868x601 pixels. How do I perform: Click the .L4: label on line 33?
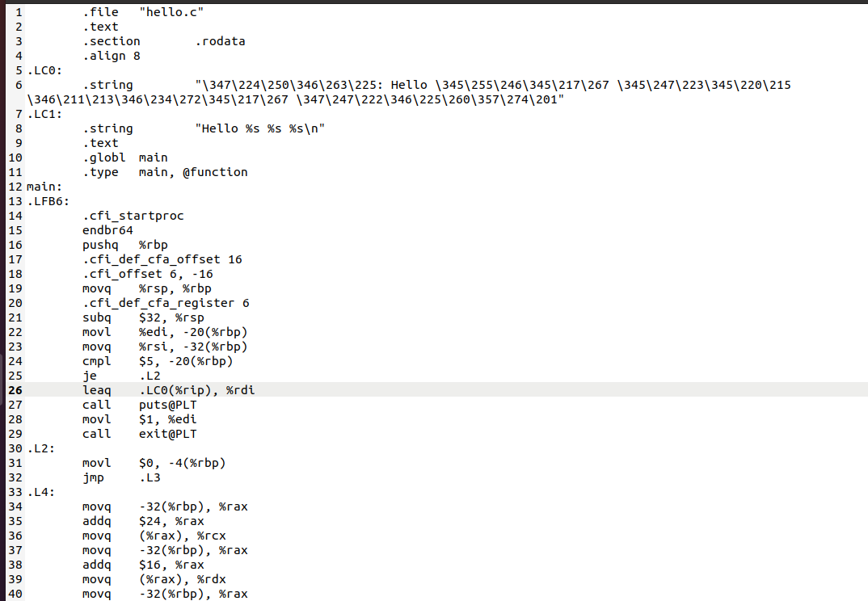coord(41,492)
